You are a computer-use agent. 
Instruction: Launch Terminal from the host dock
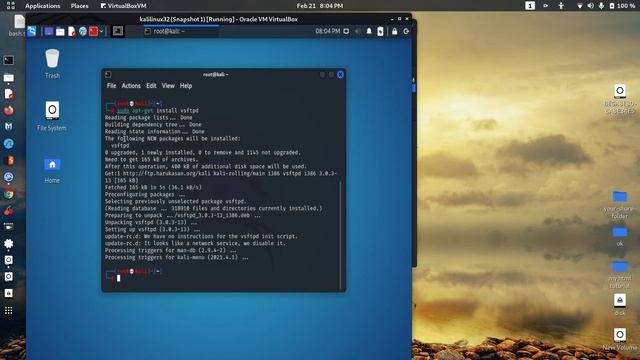tap(9, 60)
